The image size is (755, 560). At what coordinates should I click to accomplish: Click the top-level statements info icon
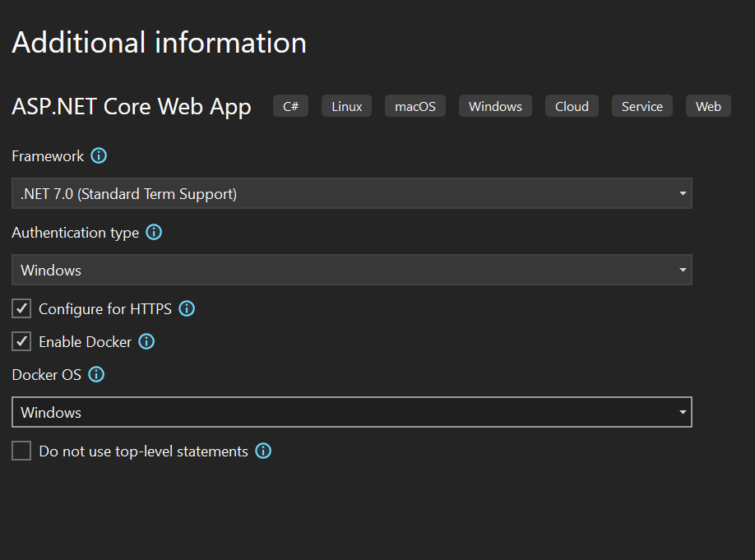[263, 451]
